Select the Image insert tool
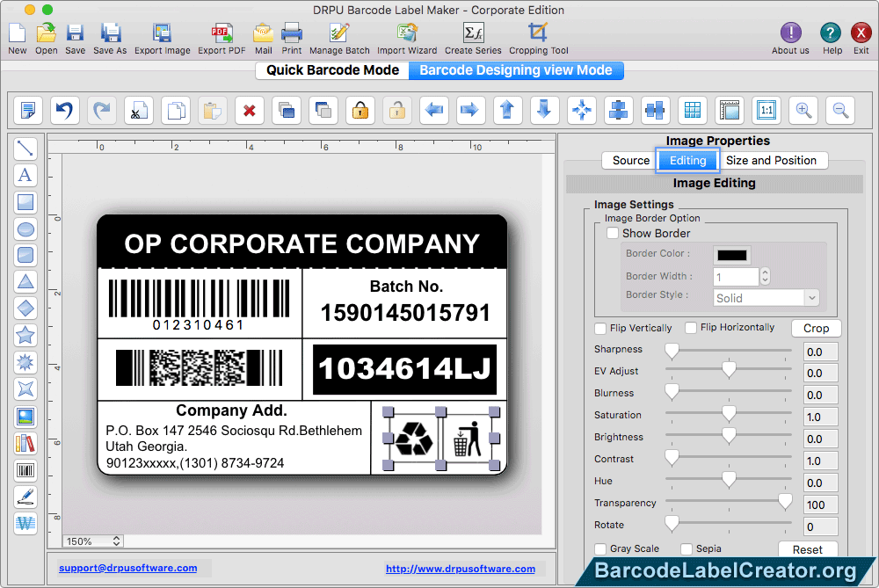 coord(25,417)
